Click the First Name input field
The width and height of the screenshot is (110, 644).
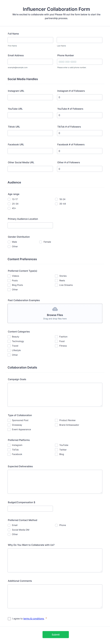(x=30, y=40)
